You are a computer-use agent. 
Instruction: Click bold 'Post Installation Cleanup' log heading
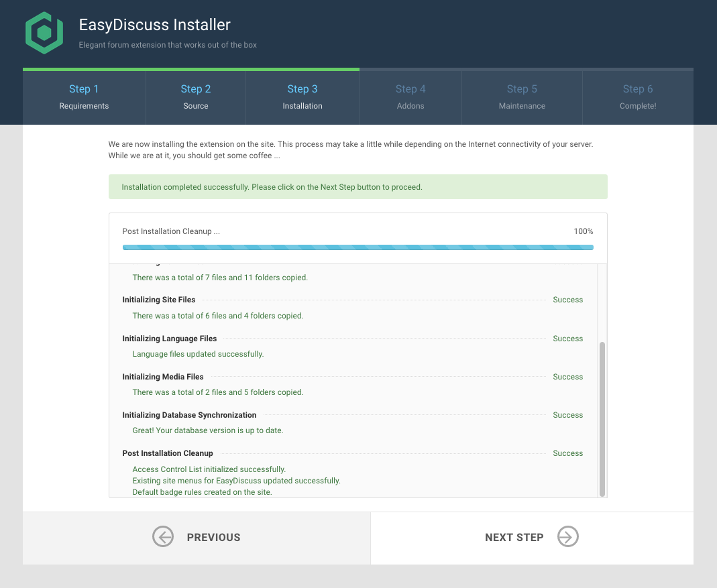pyautogui.click(x=168, y=454)
